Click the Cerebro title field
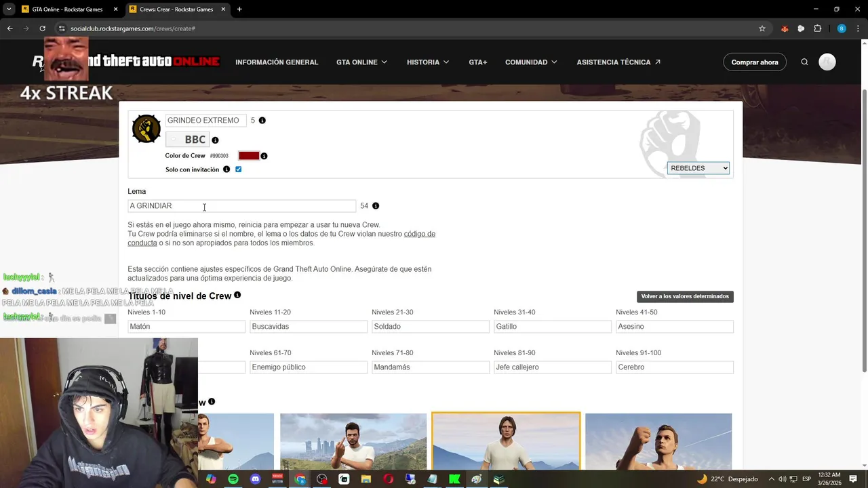The height and width of the screenshot is (488, 868). point(675,367)
